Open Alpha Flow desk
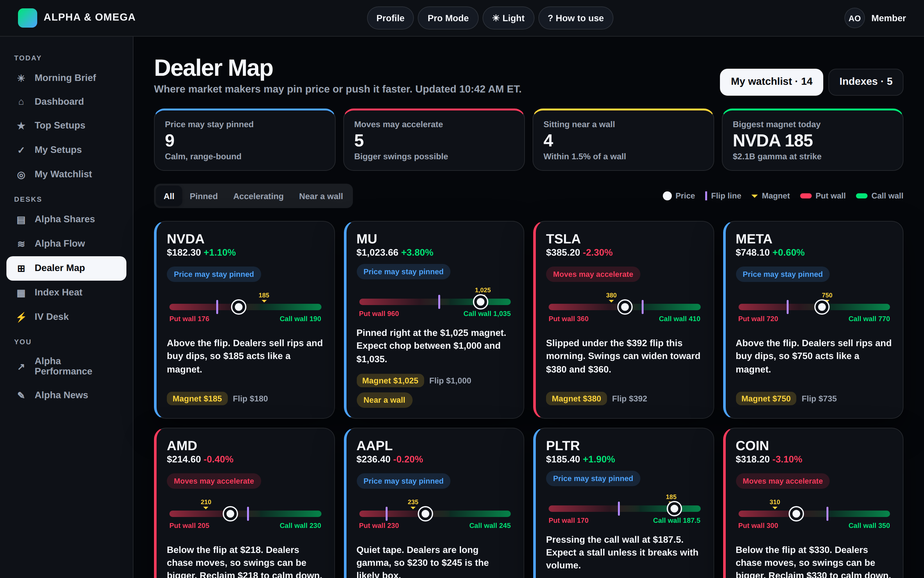This screenshot has height=578, width=924. point(66,244)
